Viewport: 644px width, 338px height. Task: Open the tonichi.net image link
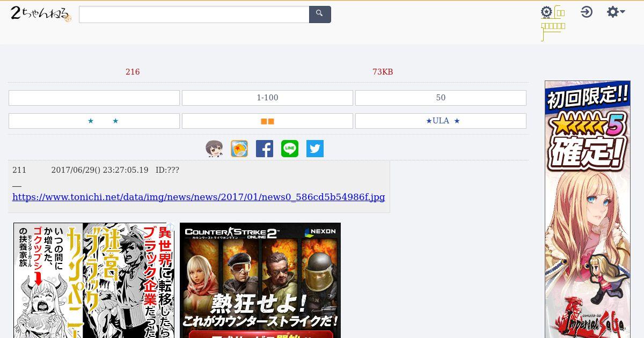[199, 197]
